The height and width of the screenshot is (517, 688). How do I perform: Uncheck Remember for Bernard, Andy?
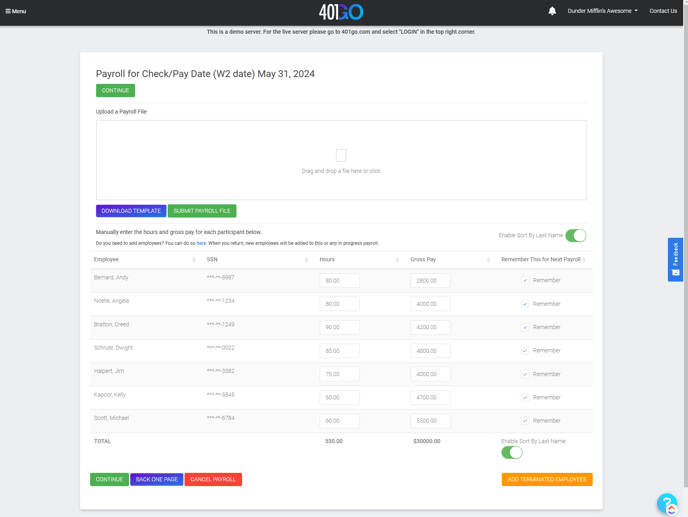click(x=525, y=281)
